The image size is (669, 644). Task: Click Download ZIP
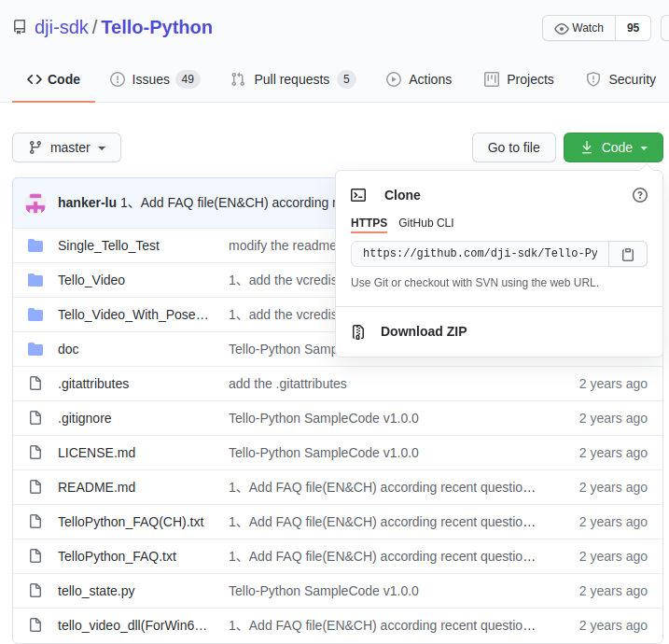click(x=424, y=331)
